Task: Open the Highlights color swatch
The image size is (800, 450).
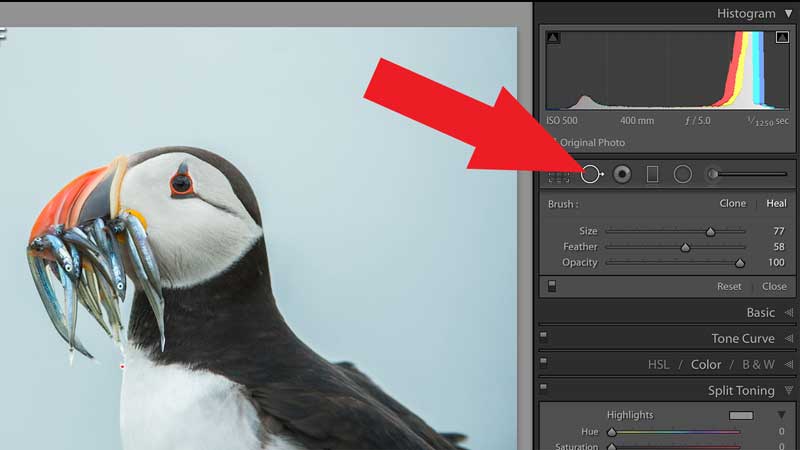Action: (x=741, y=415)
